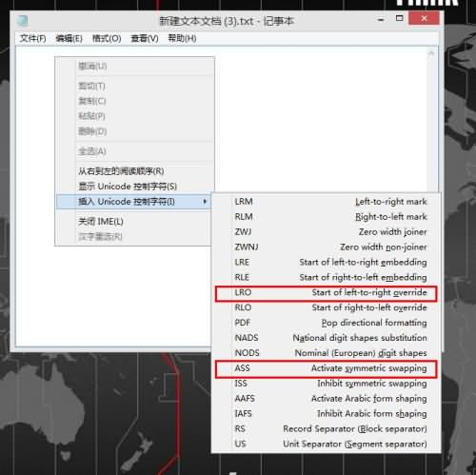Open the 帮助(H) menu
The image size is (476, 475).
pos(182,38)
